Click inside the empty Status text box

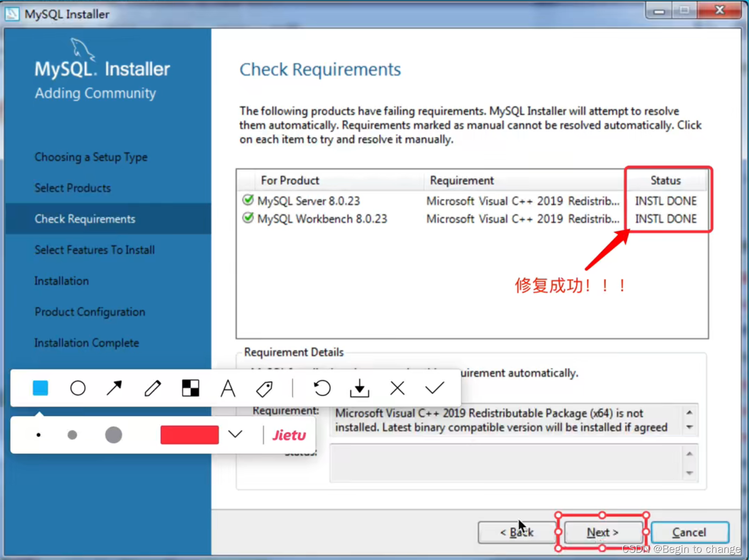(x=513, y=463)
